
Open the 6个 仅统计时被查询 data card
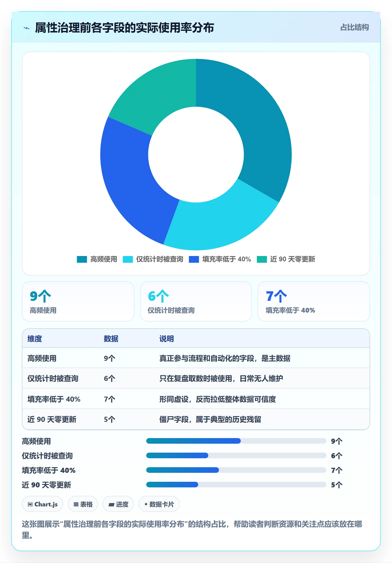pyautogui.click(x=196, y=301)
